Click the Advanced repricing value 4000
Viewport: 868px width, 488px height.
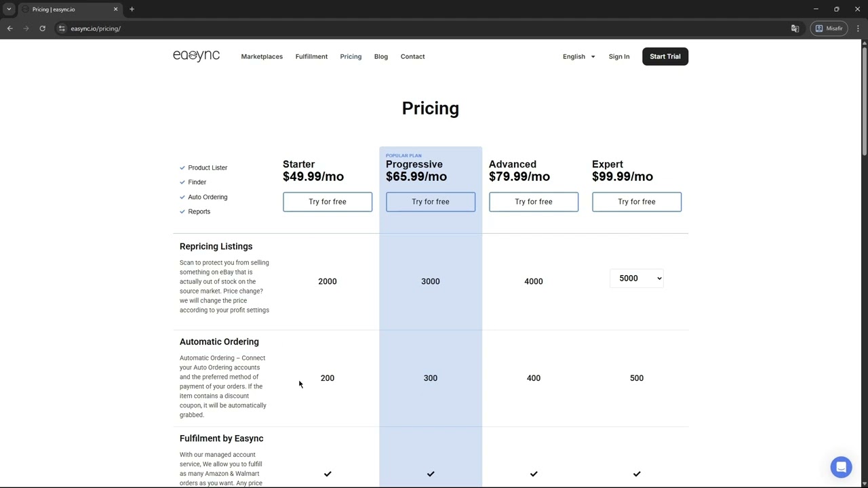tap(534, 281)
